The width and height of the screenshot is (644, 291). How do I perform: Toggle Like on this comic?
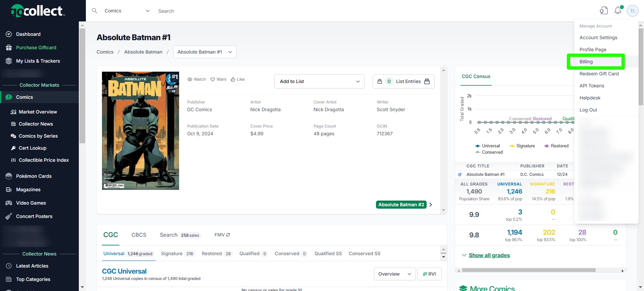(238, 79)
